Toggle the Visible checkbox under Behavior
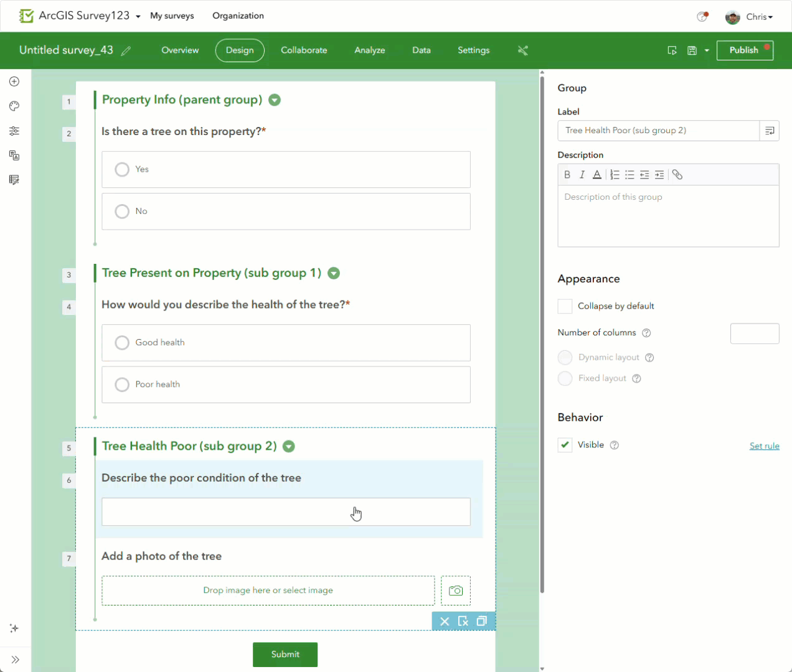The image size is (792, 672). pyautogui.click(x=564, y=444)
